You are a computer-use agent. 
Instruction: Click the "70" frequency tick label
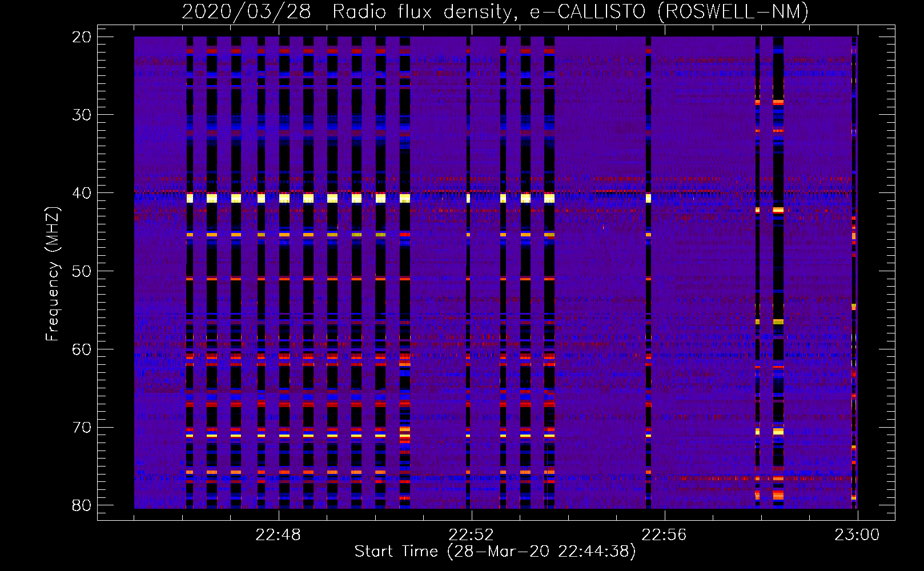coord(82,428)
